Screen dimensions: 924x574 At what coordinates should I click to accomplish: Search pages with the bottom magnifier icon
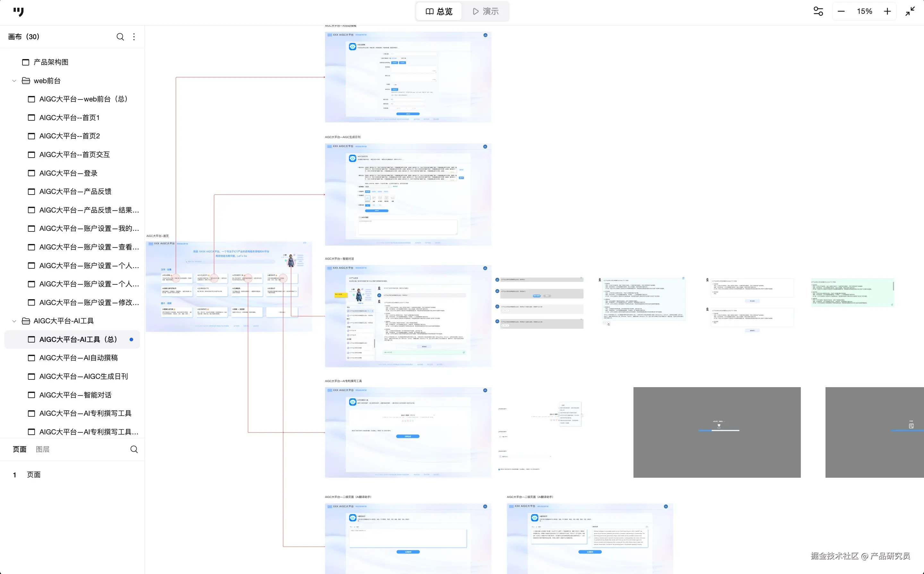coord(134,449)
